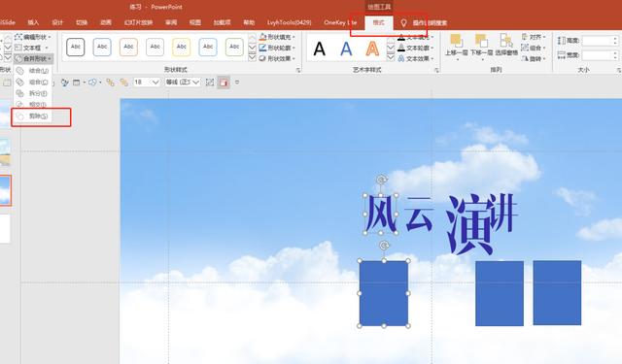This screenshot has width=622, height=364.
Task: Open the Animations (动画) tab
Action: [106, 22]
